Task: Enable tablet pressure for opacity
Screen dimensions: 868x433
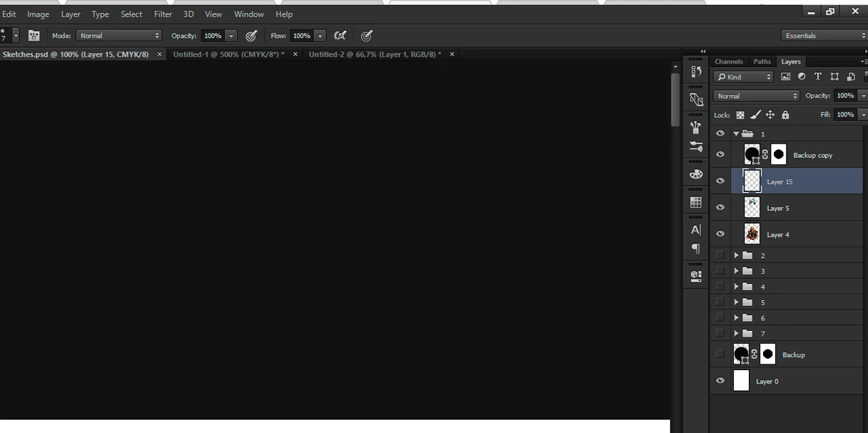Action: (x=251, y=35)
